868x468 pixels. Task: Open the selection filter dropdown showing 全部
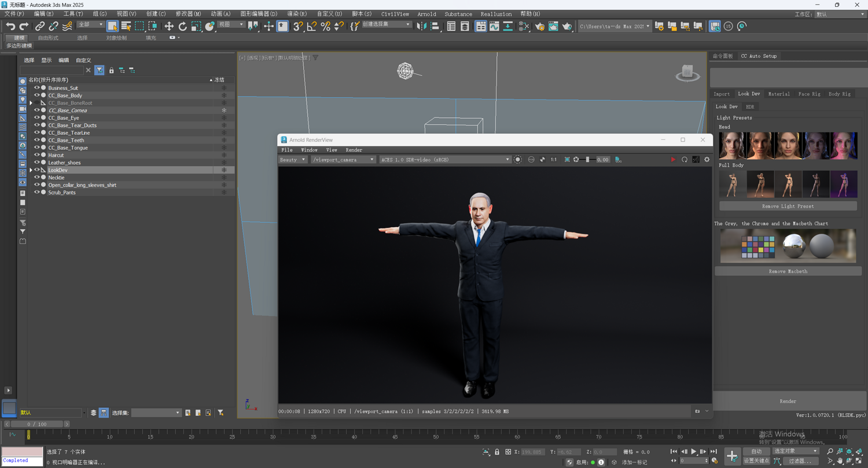pyautogui.click(x=90, y=24)
